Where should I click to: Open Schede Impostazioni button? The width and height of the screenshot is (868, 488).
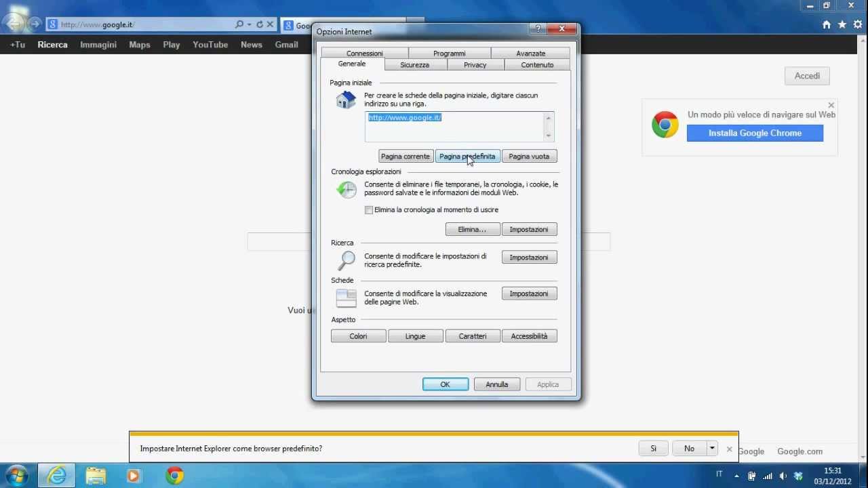coord(529,293)
